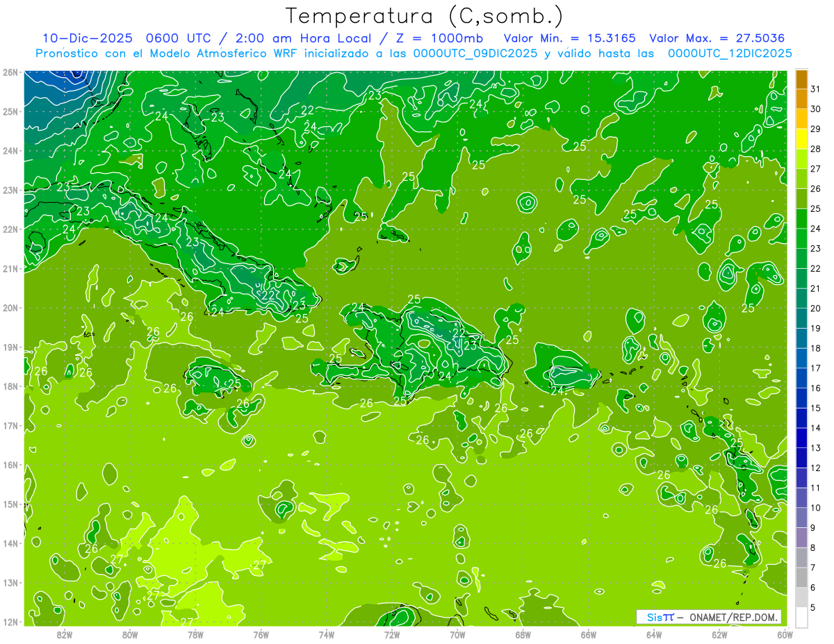Click the "82W" longitude axis label
Image resolution: width=834 pixels, height=644 pixels.
[x=65, y=634]
